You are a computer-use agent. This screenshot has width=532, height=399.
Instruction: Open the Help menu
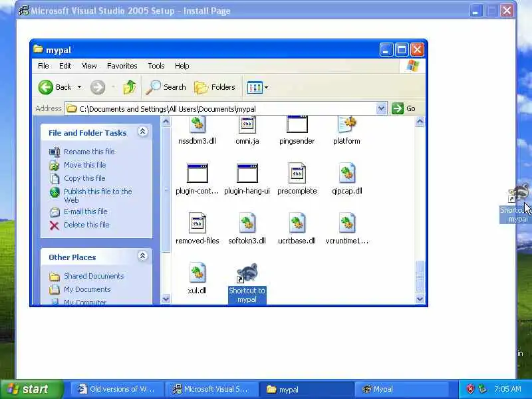[x=182, y=66]
